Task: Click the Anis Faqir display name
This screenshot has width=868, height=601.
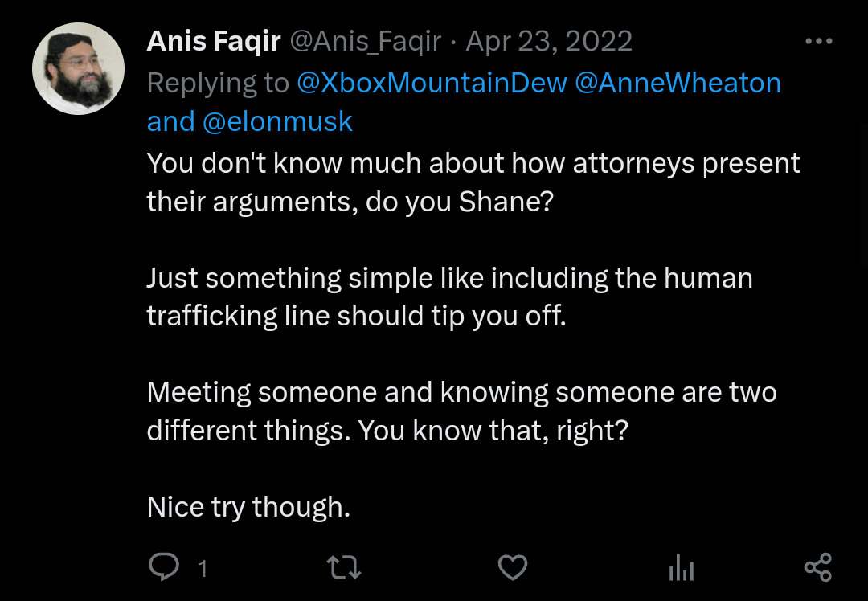Action: (214, 41)
